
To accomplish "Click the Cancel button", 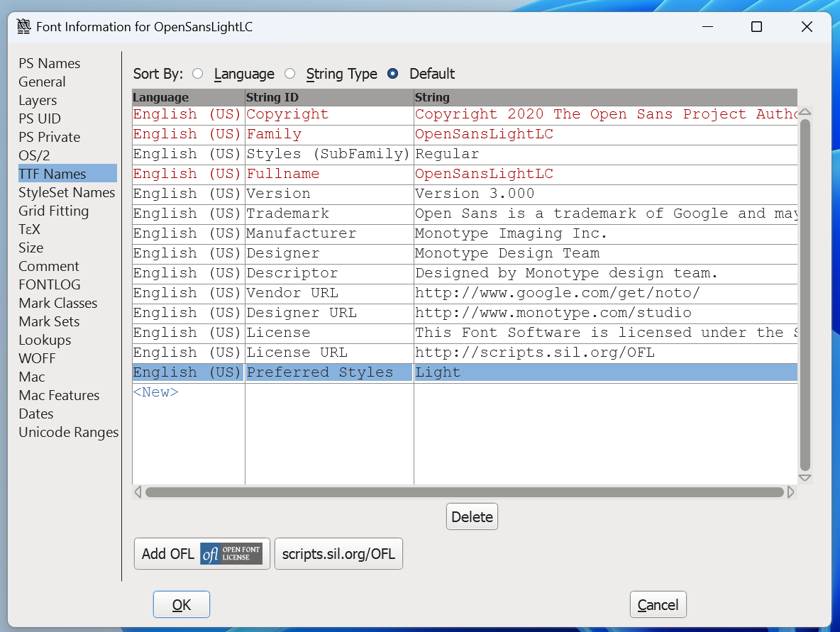I will [x=658, y=604].
